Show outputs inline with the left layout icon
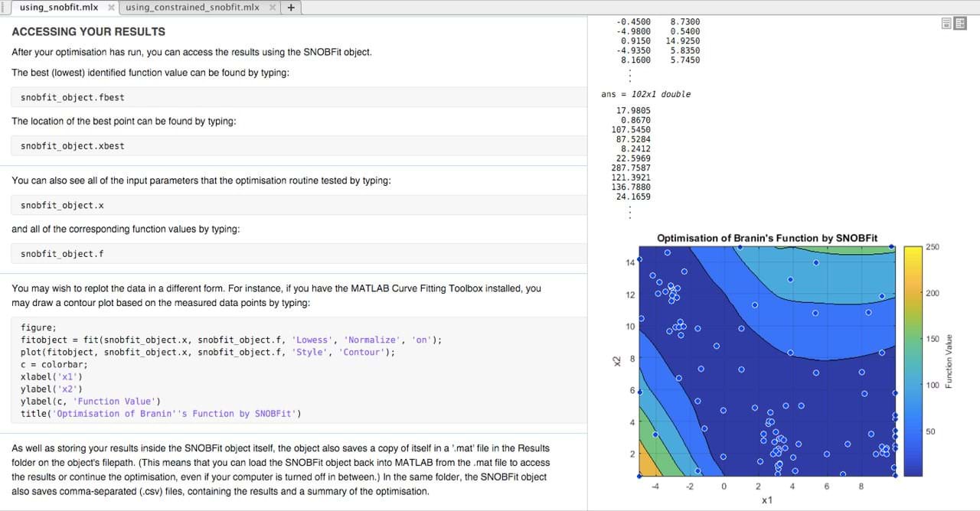 point(947,24)
